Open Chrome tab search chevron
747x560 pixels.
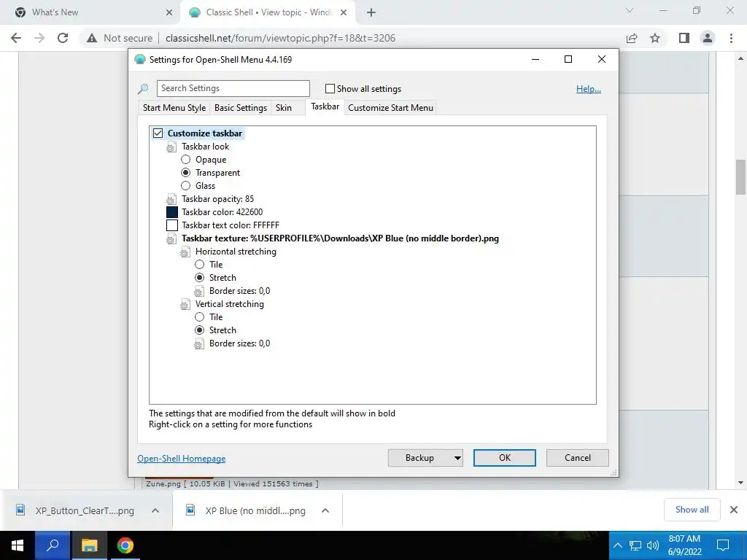(630, 10)
